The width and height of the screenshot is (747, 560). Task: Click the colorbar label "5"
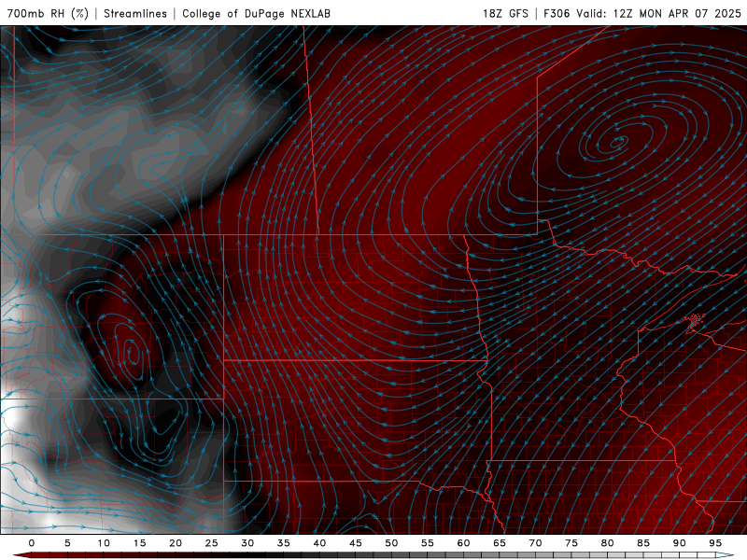point(67,543)
